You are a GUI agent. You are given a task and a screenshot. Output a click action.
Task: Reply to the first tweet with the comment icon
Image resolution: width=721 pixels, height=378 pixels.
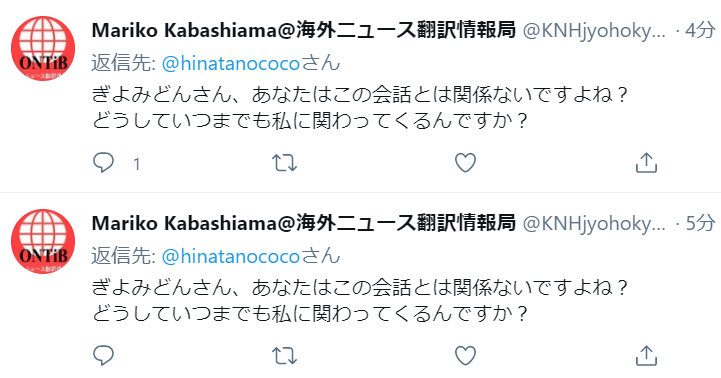[103, 163]
